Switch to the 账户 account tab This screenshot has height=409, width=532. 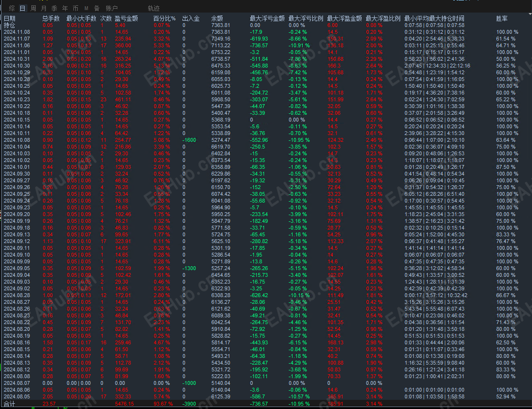[x=112, y=8]
